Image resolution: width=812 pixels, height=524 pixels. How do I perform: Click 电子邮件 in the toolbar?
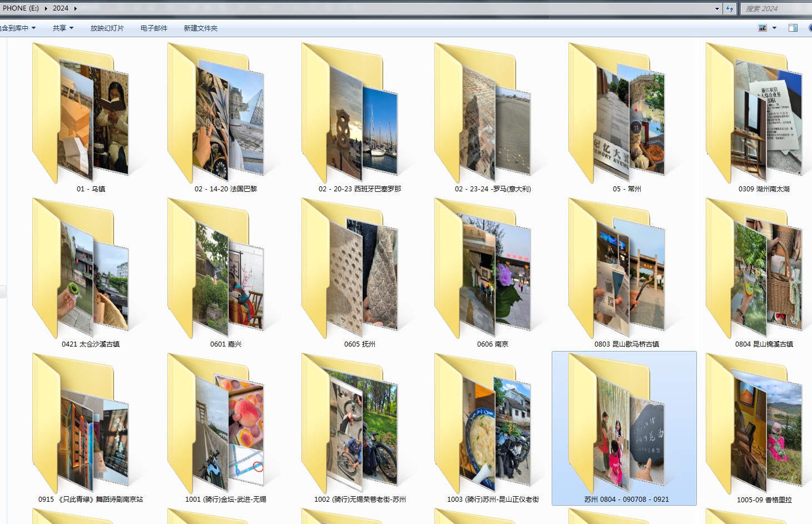[x=154, y=28]
